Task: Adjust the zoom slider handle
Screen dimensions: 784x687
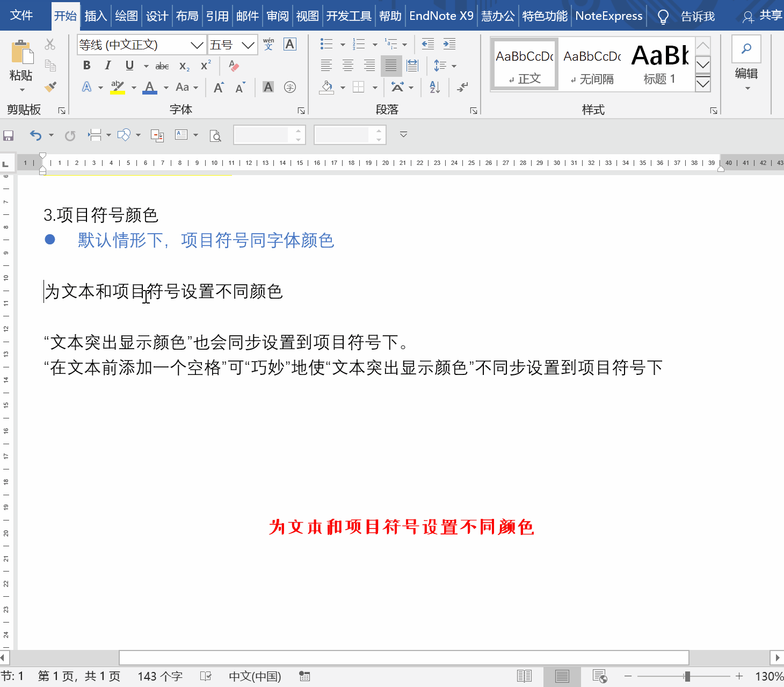Action: (x=687, y=676)
